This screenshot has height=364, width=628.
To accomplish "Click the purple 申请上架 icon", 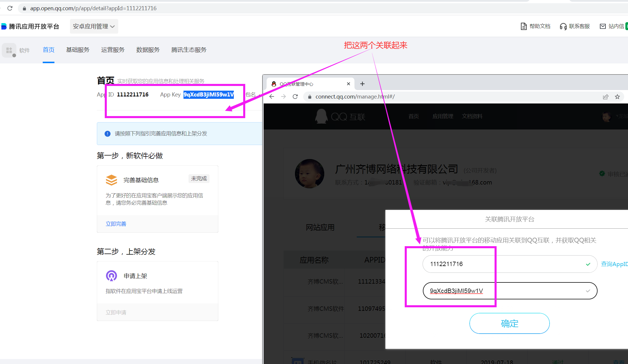I will tap(111, 276).
